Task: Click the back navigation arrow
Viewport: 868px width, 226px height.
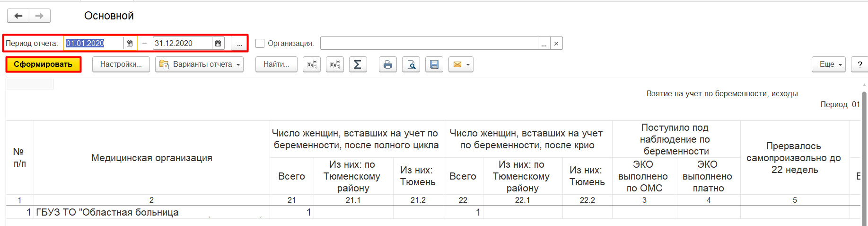Action: [x=18, y=16]
